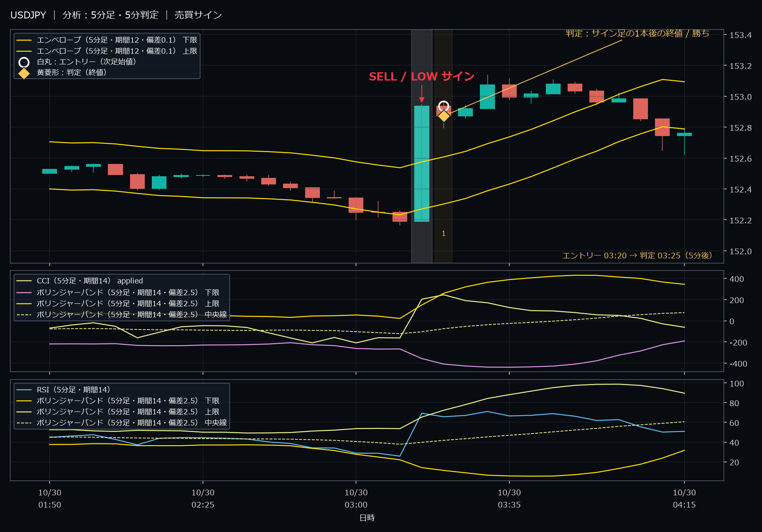Image resolution: width=762 pixels, height=532 pixels.
Task: Click the white circle entry marker on chart
Action: 443,107
